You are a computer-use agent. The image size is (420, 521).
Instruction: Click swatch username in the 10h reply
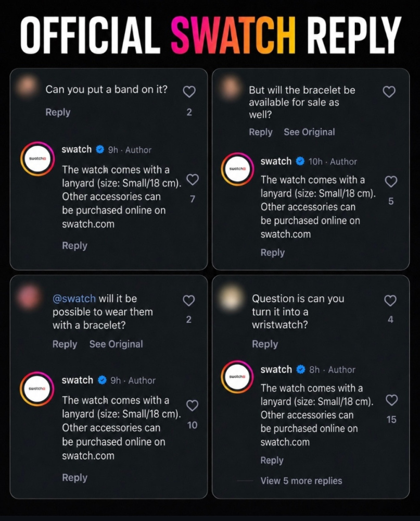pos(276,161)
